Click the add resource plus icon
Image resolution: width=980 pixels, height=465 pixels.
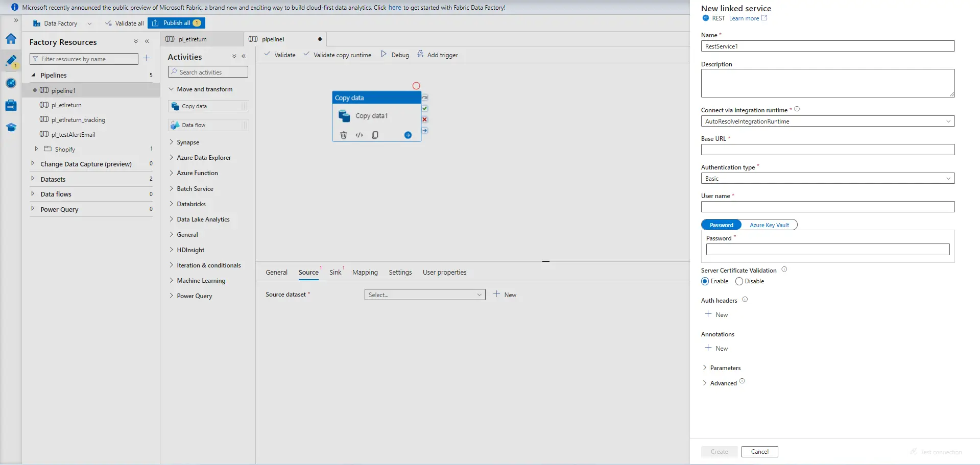click(147, 58)
